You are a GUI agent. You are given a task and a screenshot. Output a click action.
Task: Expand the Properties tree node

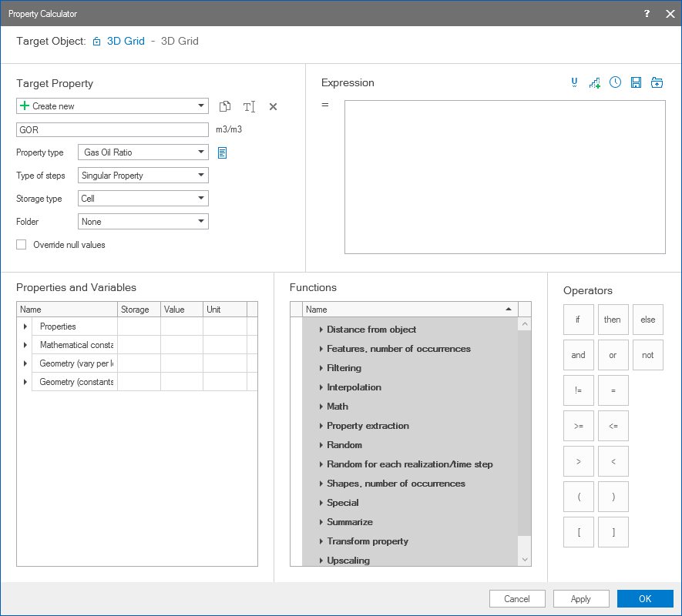coord(25,326)
